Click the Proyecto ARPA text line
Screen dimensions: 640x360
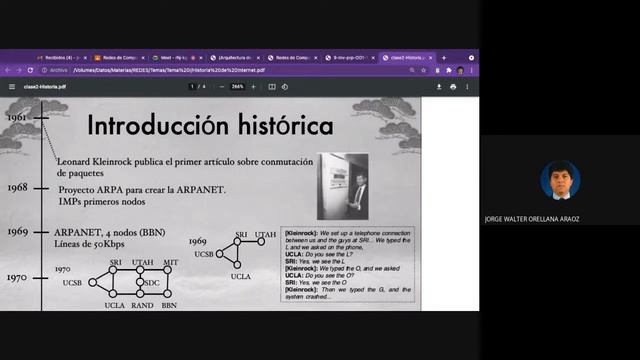(x=142, y=190)
